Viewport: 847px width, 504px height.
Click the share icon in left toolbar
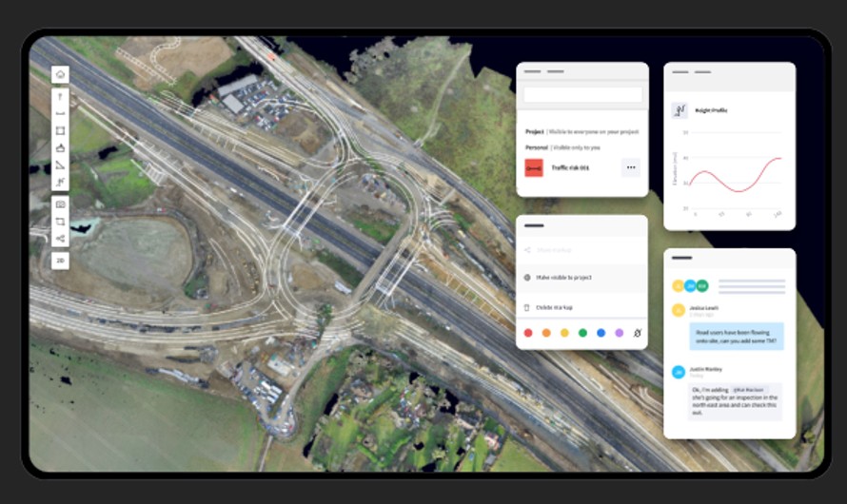pos(60,239)
